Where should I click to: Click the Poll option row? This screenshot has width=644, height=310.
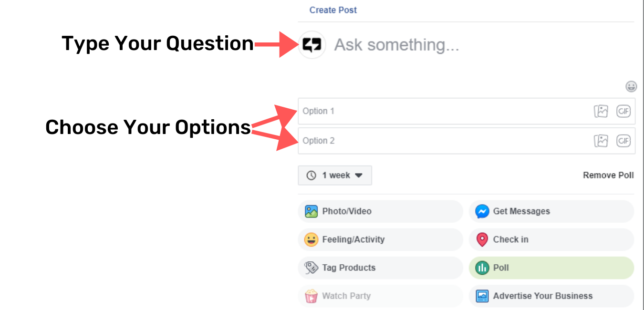pyautogui.click(x=551, y=268)
